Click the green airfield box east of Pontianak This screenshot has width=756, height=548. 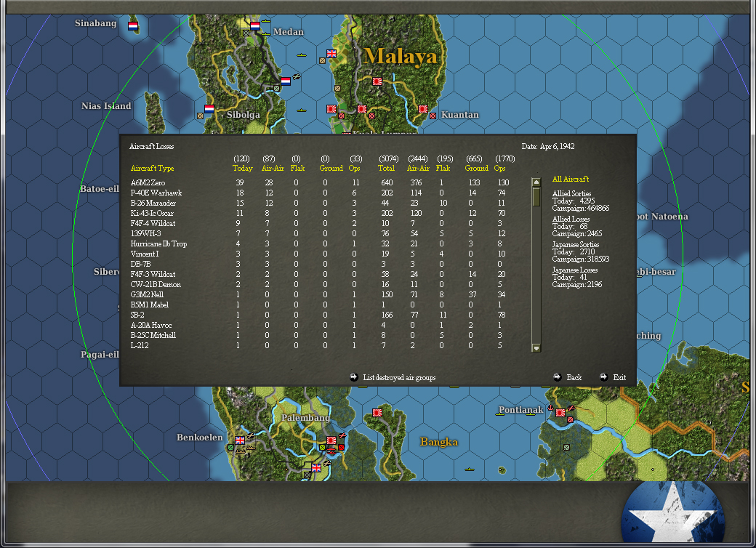click(566, 447)
